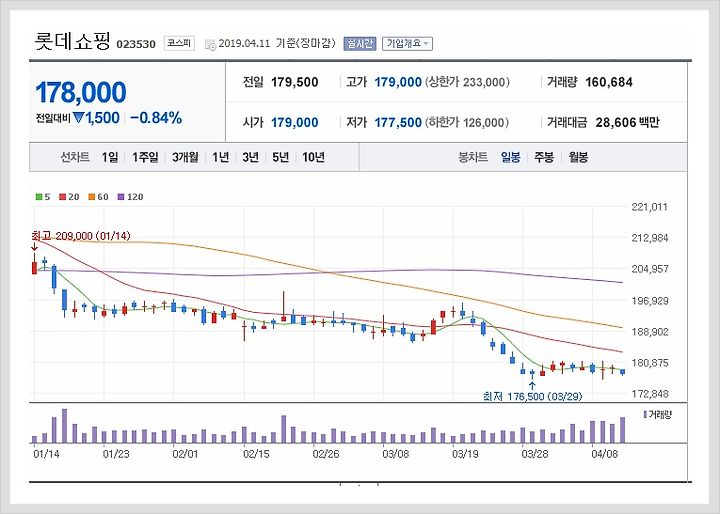
Task: Click the 최저 176,500 (03/29) marker
Action: pyautogui.click(x=532, y=396)
